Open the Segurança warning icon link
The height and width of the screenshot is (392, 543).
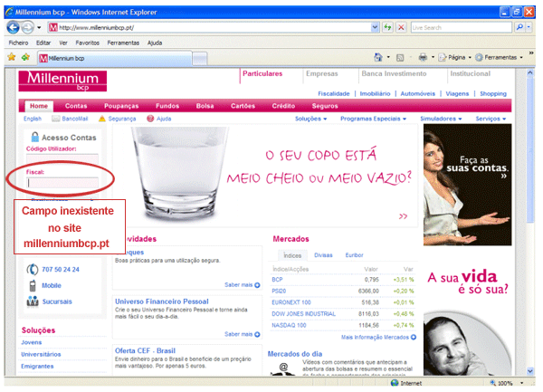101,119
